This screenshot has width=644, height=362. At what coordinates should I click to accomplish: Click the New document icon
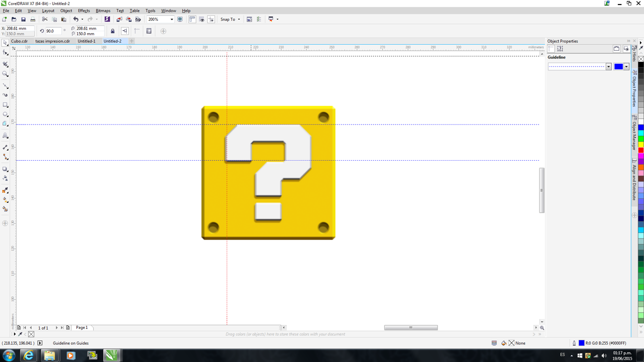pos(4,19)
